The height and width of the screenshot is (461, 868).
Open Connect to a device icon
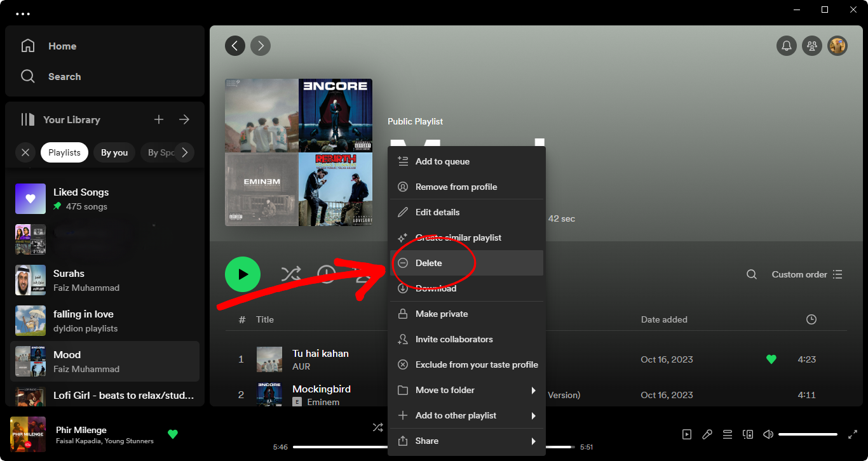748,434
